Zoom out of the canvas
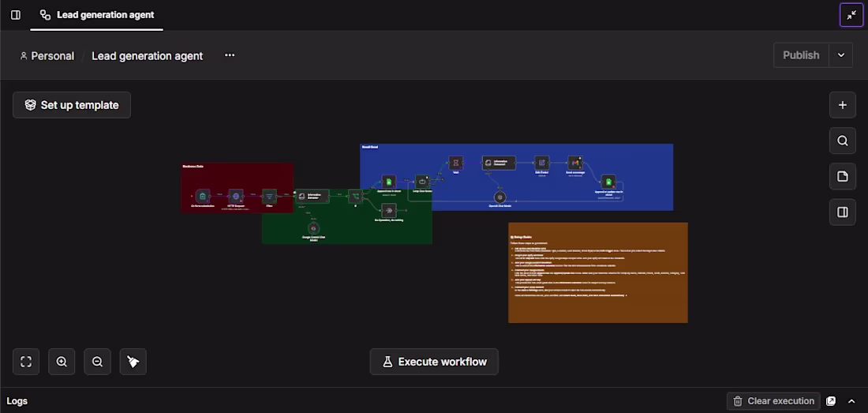This screenshot has height=413, width=868. click(97, 362)
